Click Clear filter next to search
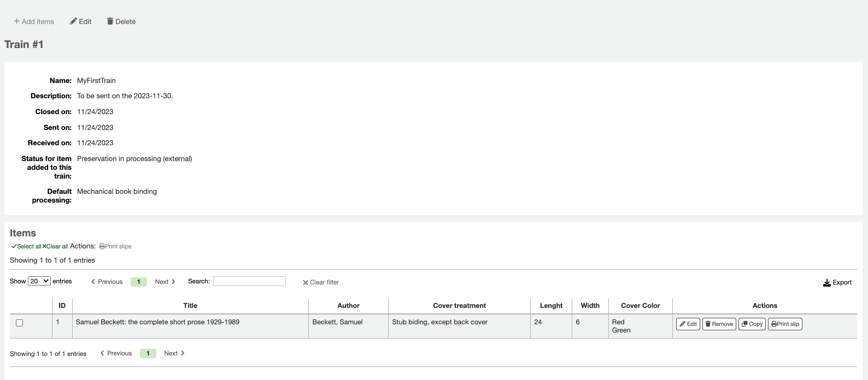 (321, 282)
